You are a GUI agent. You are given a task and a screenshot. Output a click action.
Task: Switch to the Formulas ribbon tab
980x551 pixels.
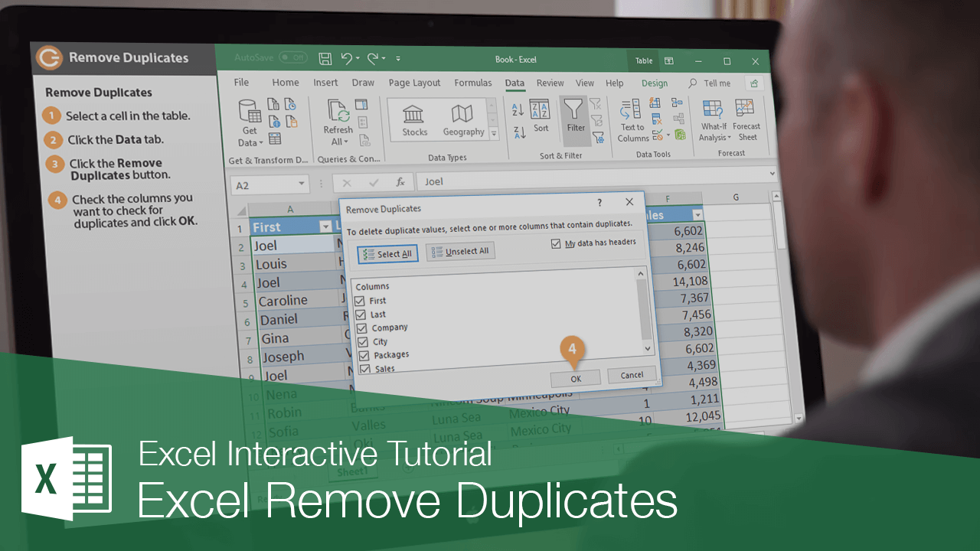pos(473,83)
